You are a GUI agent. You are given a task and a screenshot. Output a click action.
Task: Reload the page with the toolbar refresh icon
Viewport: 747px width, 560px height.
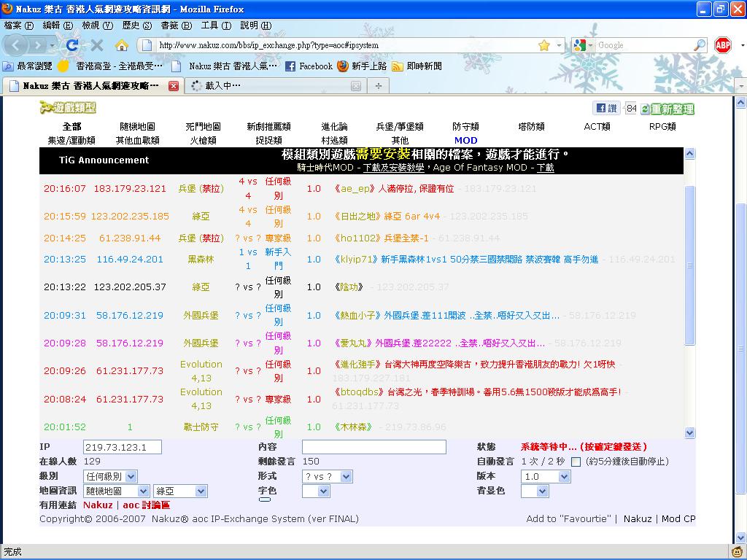tap(72, 45)
